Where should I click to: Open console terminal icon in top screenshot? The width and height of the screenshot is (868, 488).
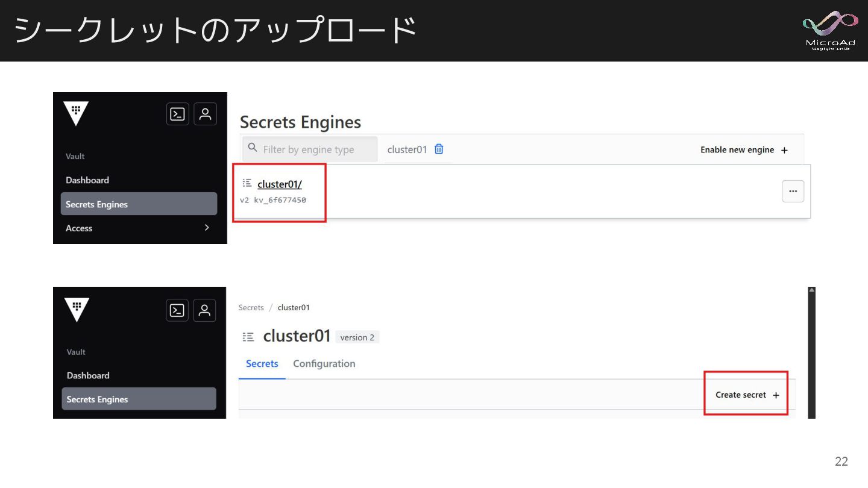pyautogui.click(x=177, y=114)
